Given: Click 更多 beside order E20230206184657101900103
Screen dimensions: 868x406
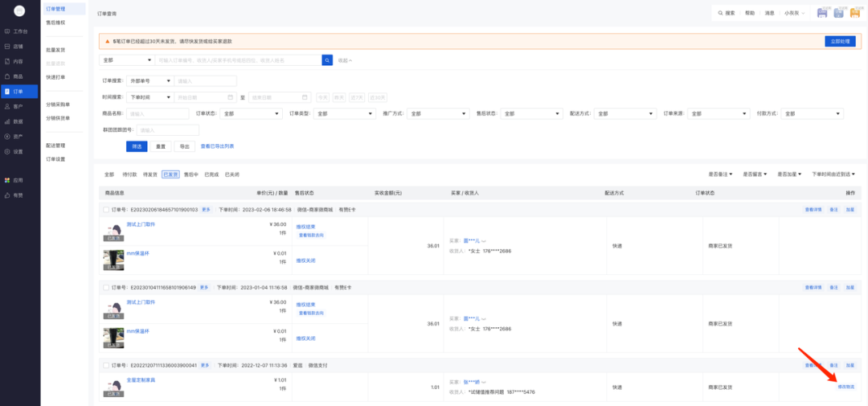Looking at the screenshot, I should (206, 210).
